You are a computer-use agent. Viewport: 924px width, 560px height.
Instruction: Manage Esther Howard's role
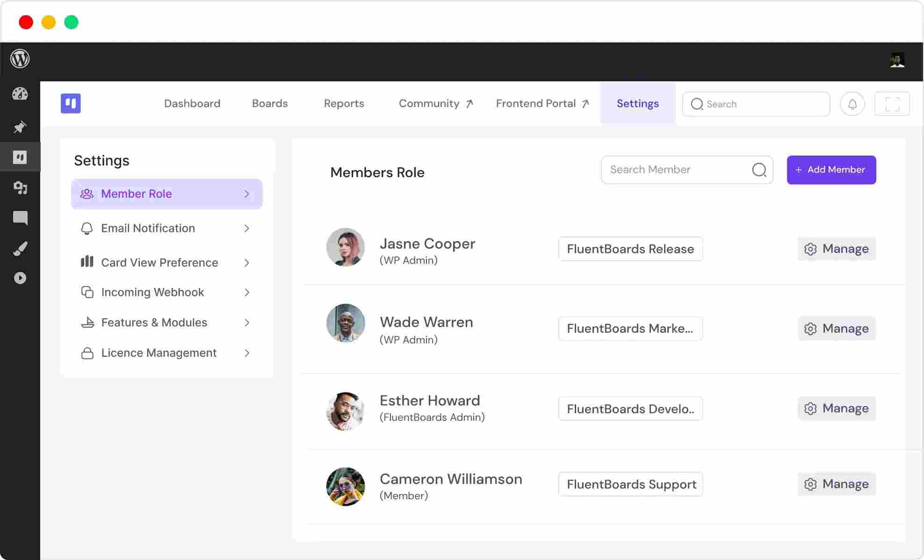837,409
